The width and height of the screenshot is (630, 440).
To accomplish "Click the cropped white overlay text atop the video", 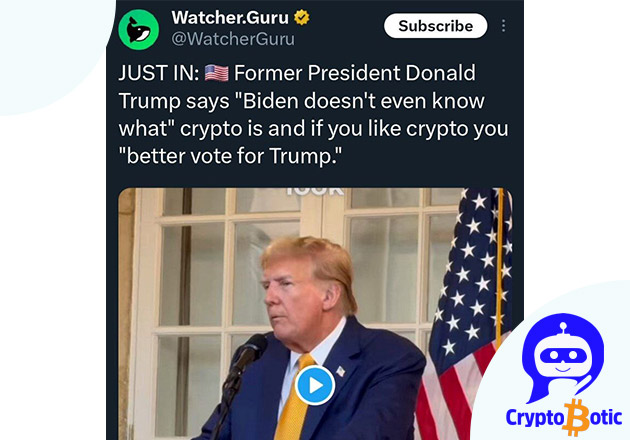I will tap(315, 191).
